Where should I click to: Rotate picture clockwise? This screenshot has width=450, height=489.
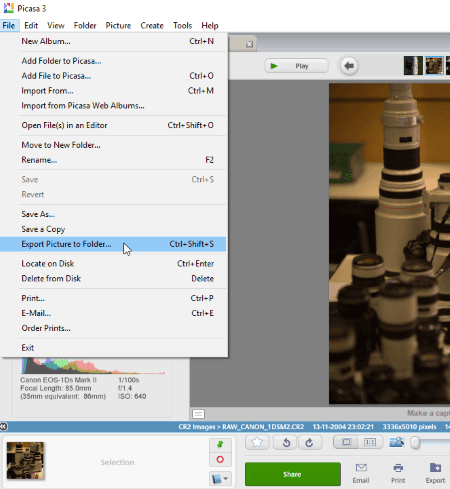pos(310,442)
